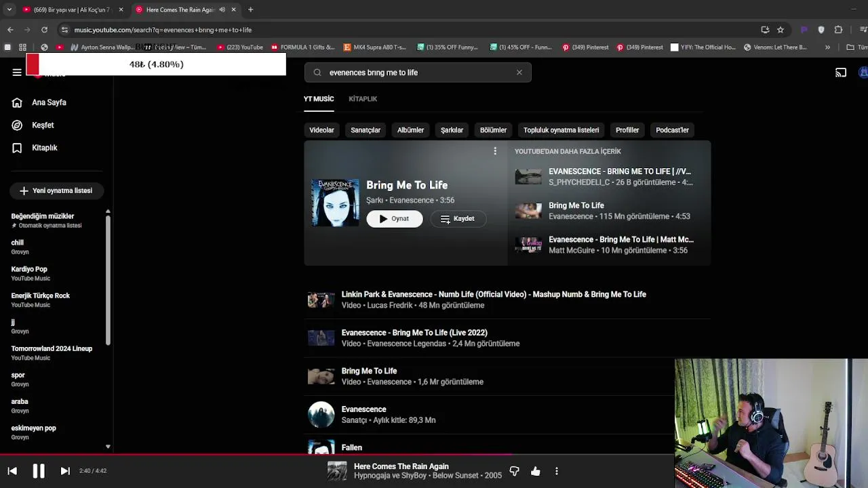Go back in browser history

pos(10,30)
